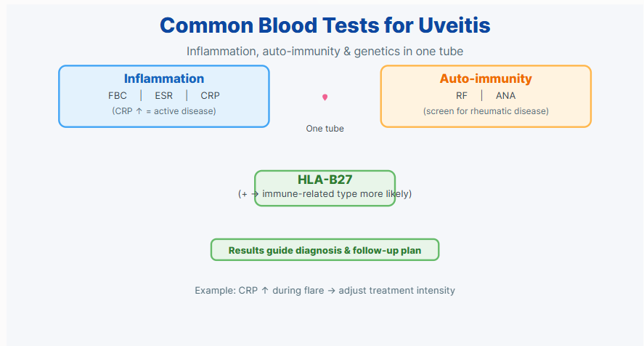Select the Auto-immunity card heading
644x346 pixels.
[x=486, y=79]
